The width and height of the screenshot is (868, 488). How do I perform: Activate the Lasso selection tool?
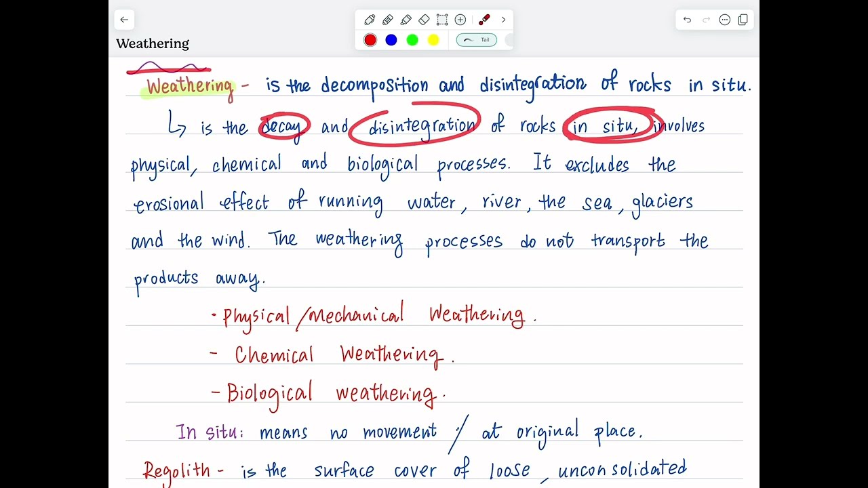441,20
